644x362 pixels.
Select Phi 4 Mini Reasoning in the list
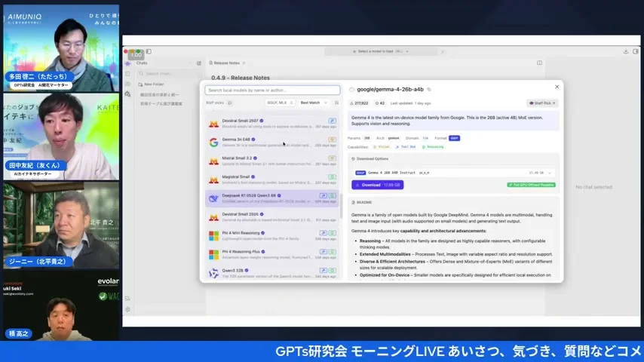pyautogui.click(x=271, y=235)
